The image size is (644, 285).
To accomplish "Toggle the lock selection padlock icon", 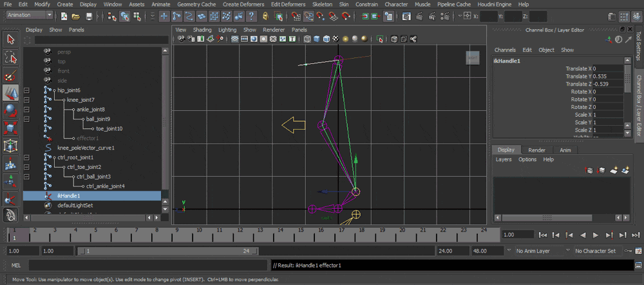I will coord(265,17).
